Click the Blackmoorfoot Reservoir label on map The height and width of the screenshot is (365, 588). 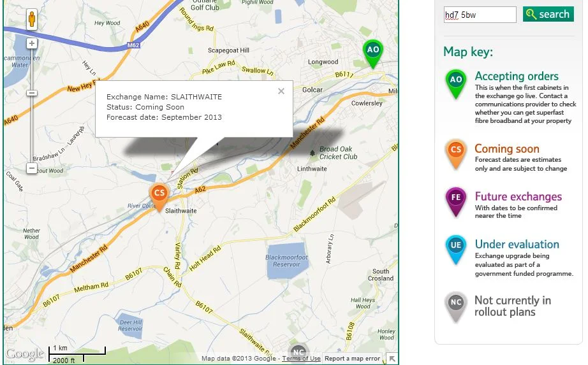click(x=286, y=261)
